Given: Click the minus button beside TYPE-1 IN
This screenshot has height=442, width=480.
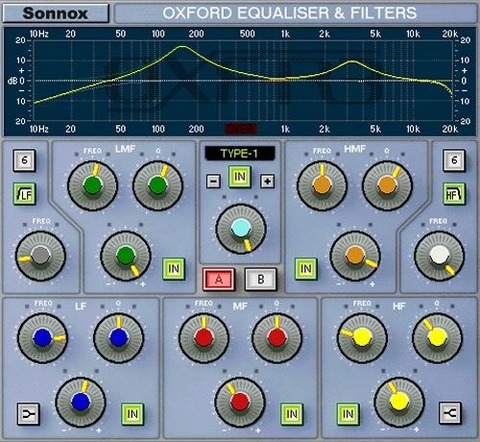Looking at the screenshot, I should pos(213,181).
